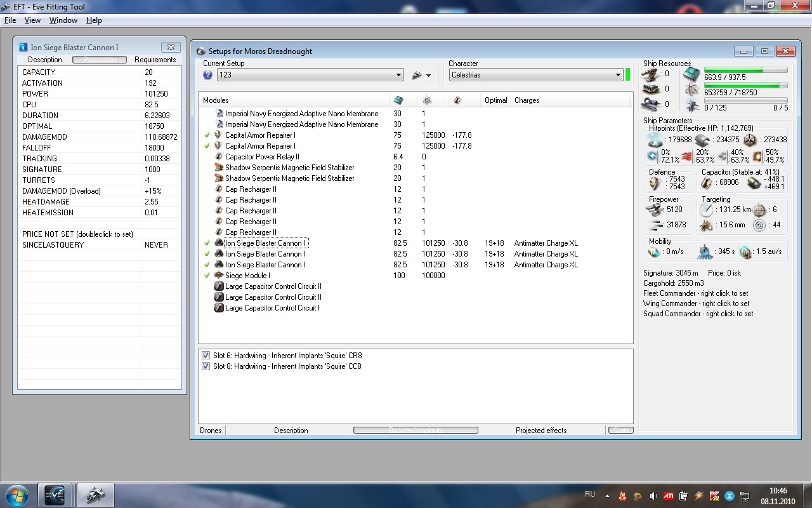Close the Ion Siege Blaster Cannon I window

(170, 47)
